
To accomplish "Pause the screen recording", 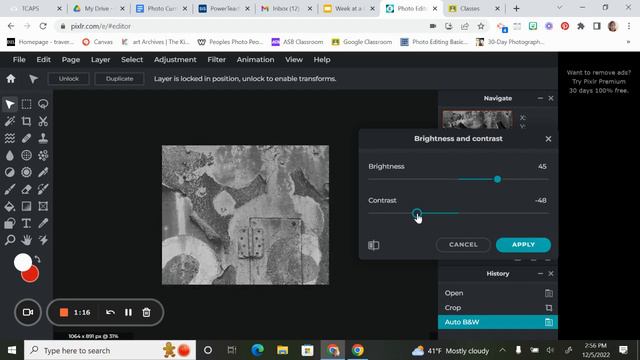I will pyautogui.click(x=128, y=312).
